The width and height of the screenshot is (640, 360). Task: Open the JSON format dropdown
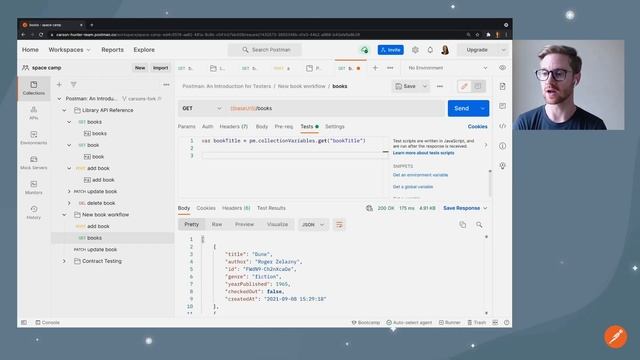coord(313,224)
